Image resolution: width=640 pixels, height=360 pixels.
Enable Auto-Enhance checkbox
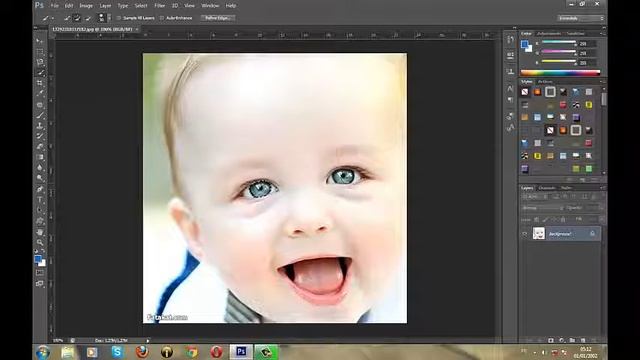(x=162, y=18)
